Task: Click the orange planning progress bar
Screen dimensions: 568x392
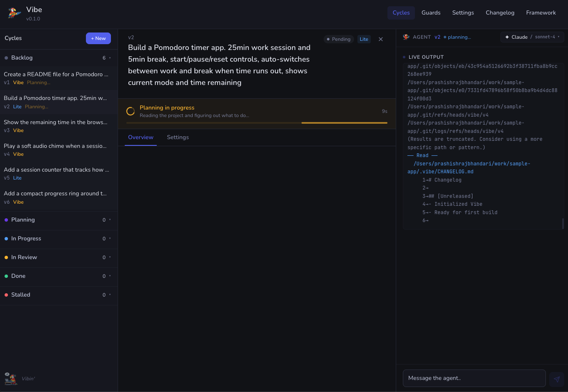Action: pyautogui.click(x=344, y=123)
